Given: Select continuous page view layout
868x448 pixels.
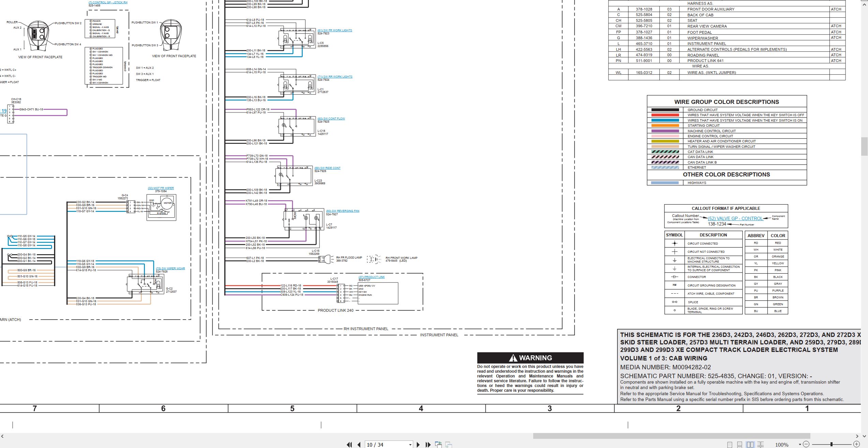Looking at the screenshot, I should coord(739,445).
